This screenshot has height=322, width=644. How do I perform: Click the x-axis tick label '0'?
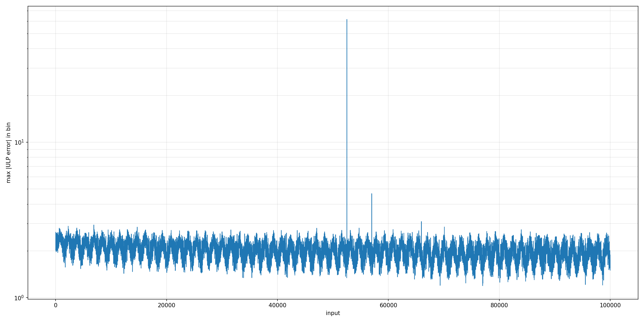[x=56, y=305]
